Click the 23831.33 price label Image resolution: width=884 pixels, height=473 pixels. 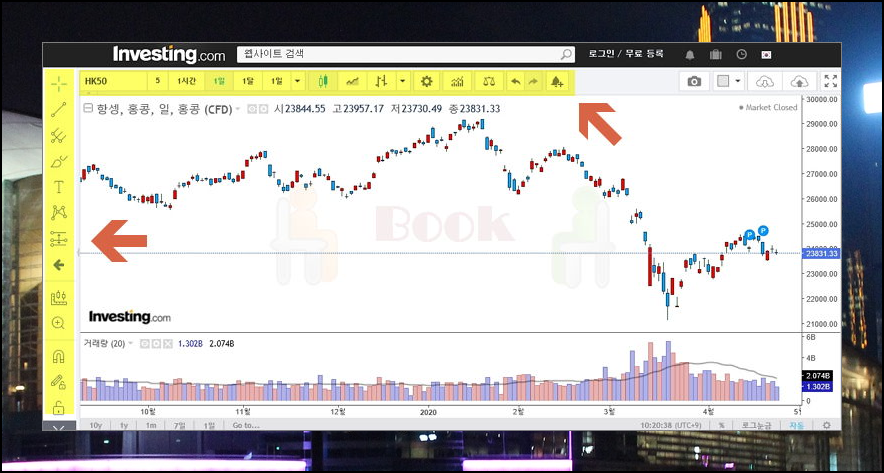pos(822,254)
